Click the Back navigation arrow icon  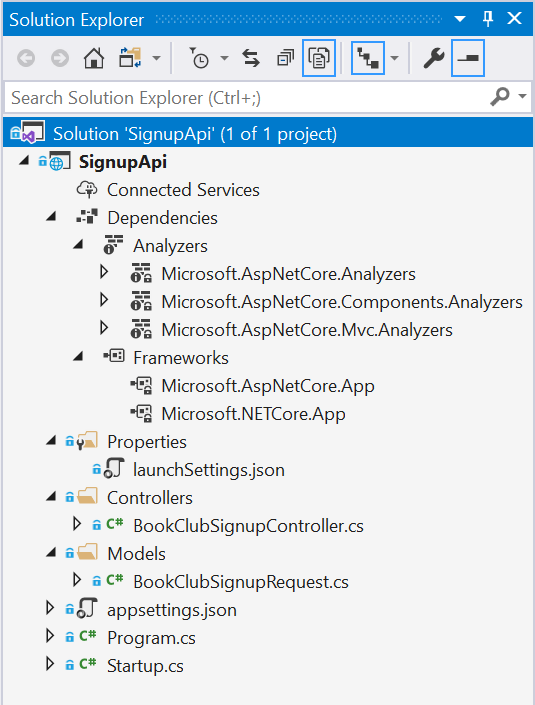(x=26, y=58)
